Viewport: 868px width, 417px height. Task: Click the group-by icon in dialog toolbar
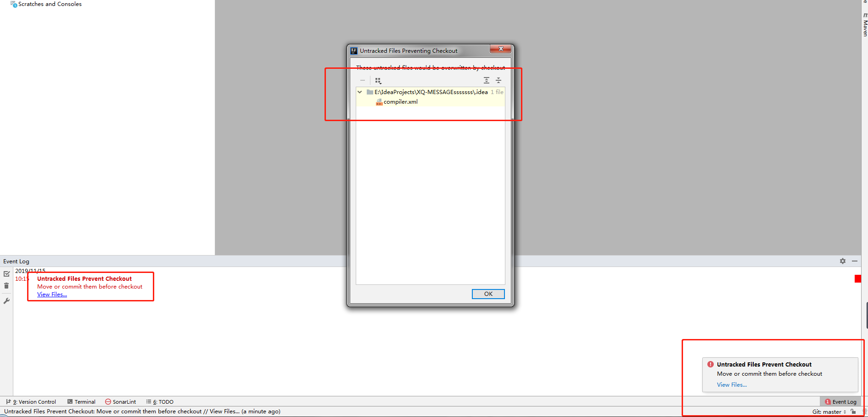[x=377, y=79]
